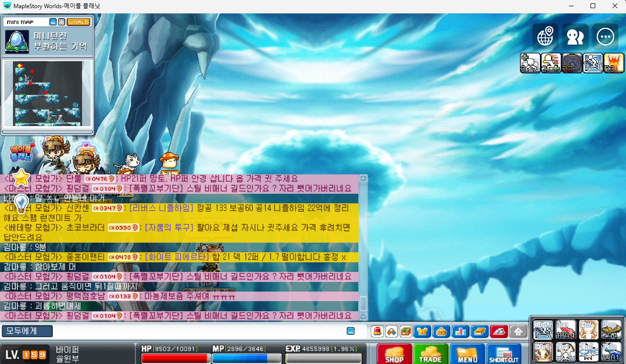This screenshot has width=626, height=364.
Task: Click the red siren report icon
Action: pyautogui.click(x=378, y=331)
